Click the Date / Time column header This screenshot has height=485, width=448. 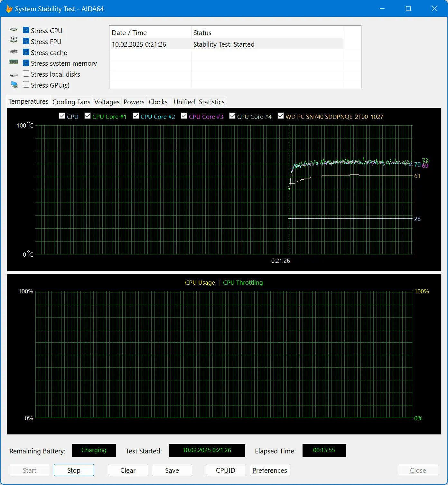(x=150, y=33)
